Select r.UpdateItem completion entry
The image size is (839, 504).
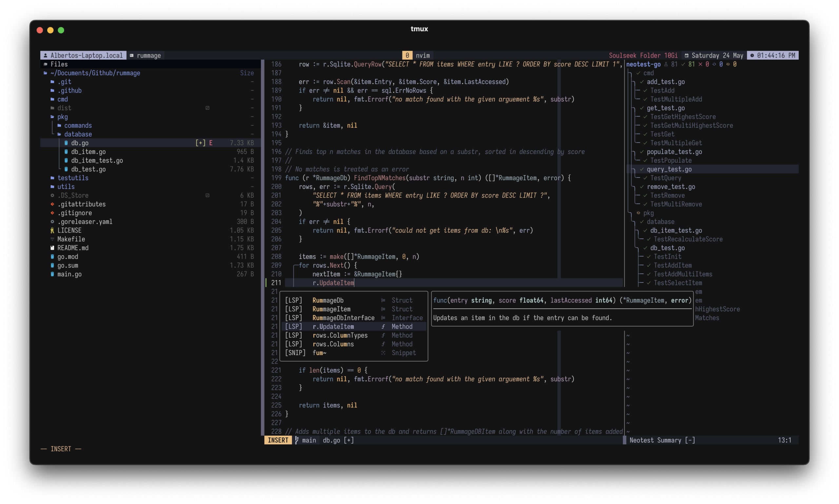tap(354, 327)
